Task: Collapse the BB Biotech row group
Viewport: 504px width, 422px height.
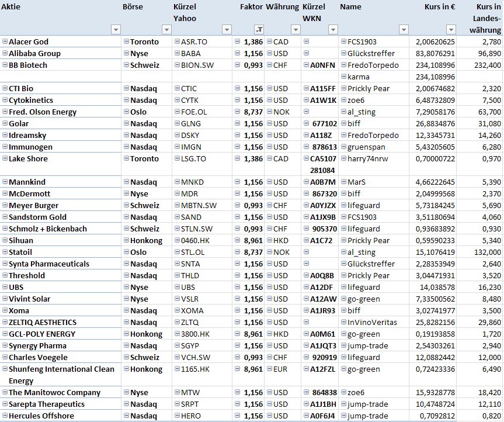Action: coord(5,65)
